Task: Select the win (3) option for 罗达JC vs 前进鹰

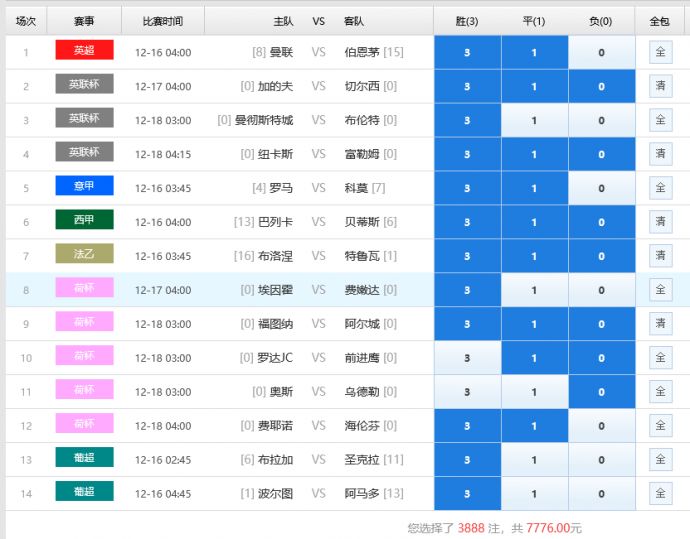Action: pyautogui.click(x=467, y=358)
